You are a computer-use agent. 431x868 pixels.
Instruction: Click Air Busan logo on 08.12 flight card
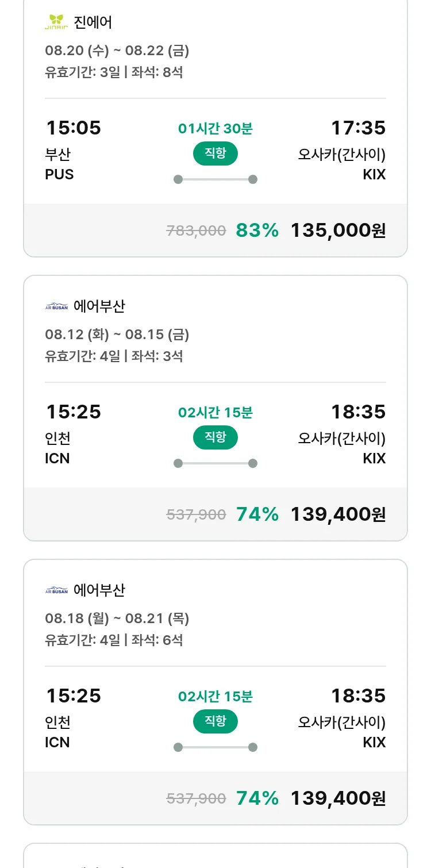(56, 306)
